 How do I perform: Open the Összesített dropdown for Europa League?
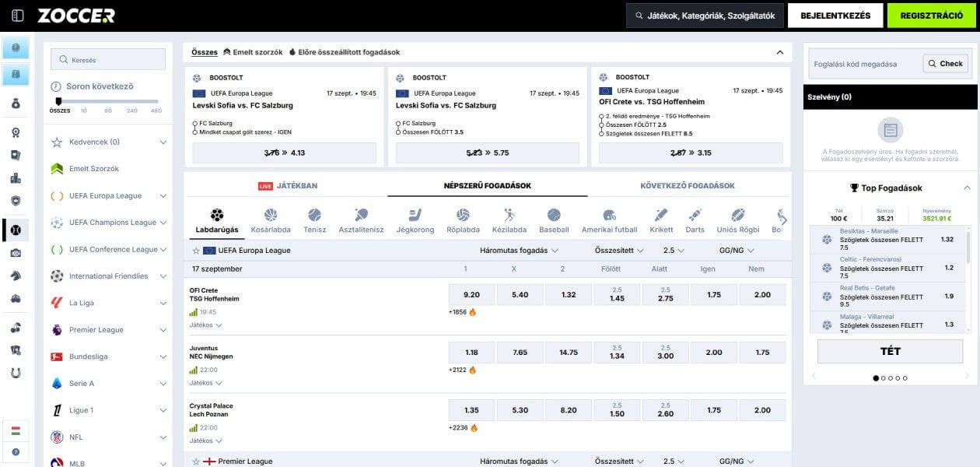(619, 251)
